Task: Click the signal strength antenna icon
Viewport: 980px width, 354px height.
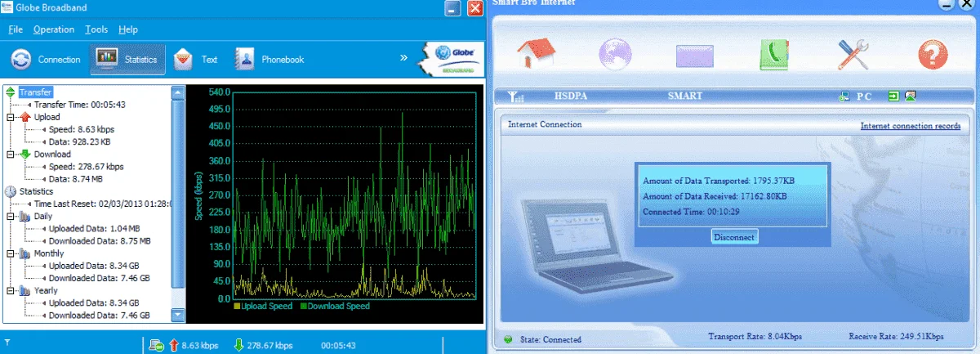Action: pyautogui.click(x=516, y=96)
